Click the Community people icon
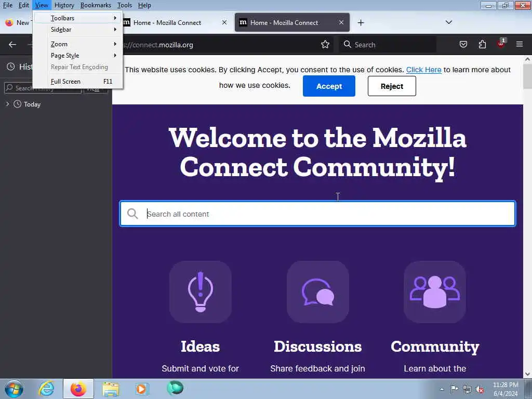The image size is (532, 399). [435, 292]
